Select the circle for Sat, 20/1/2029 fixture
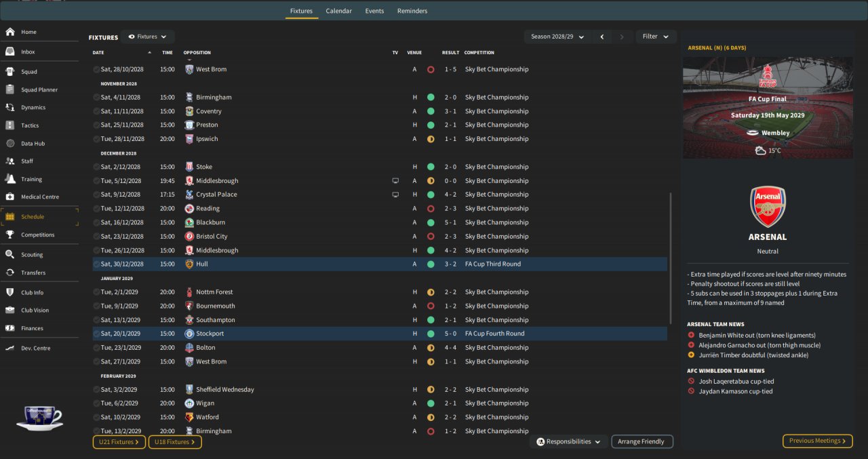The height and width of the screenshot is (459, 868). point(96,334)
